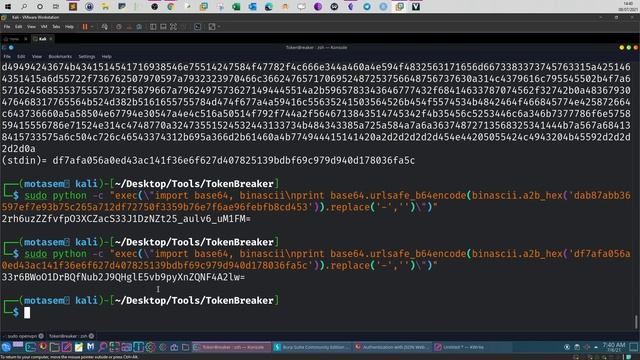
Task: Switch to sudo openvpn terminal tab
Action: [22, 336]
